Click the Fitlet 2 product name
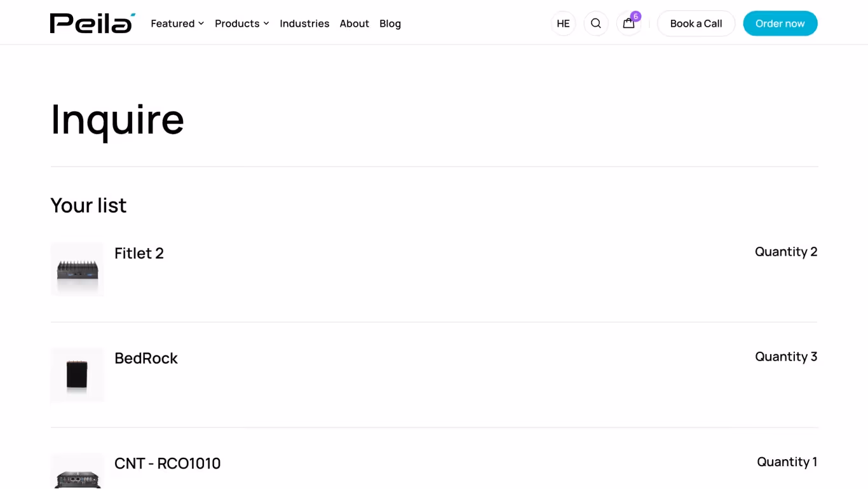This screenshot has height=489, width=868. pyautogui.click(x=139, y=253)
